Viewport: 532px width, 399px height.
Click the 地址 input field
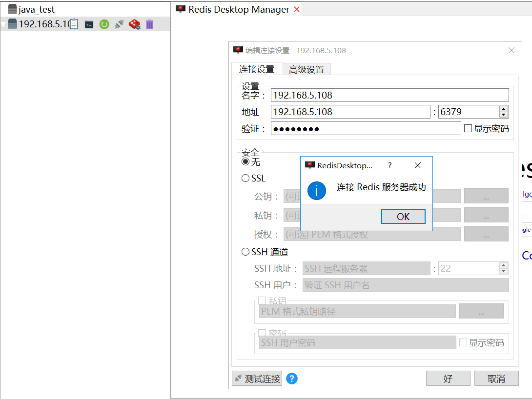350,112
